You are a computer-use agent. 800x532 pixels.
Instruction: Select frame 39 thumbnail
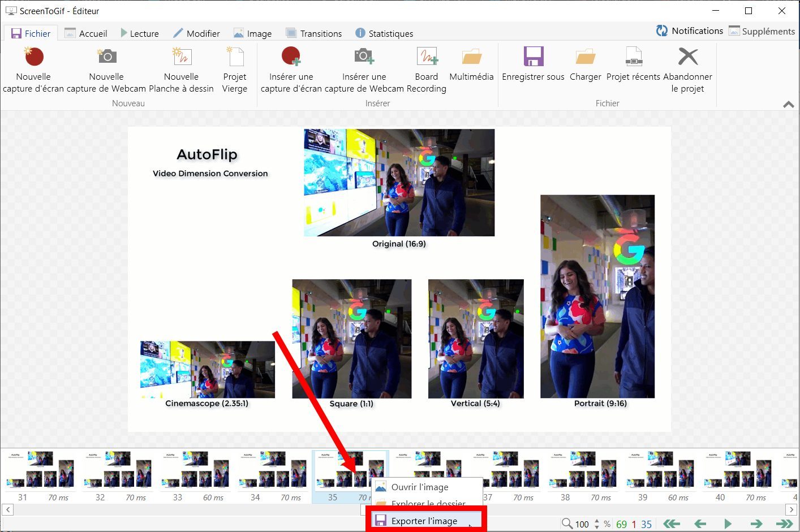660,476
